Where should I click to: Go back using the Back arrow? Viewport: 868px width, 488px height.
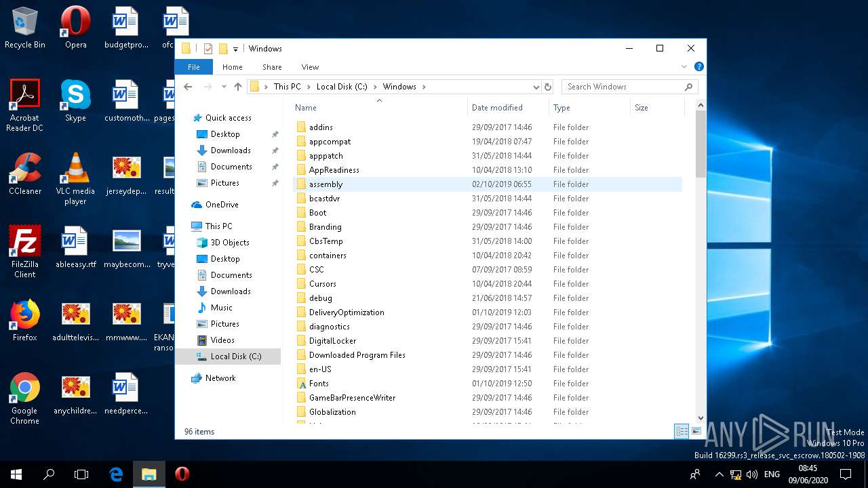[x=189, y=87]
